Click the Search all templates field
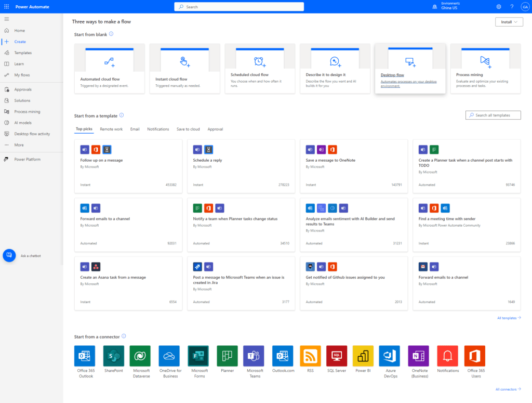532x403 pixels. point(493,115)
